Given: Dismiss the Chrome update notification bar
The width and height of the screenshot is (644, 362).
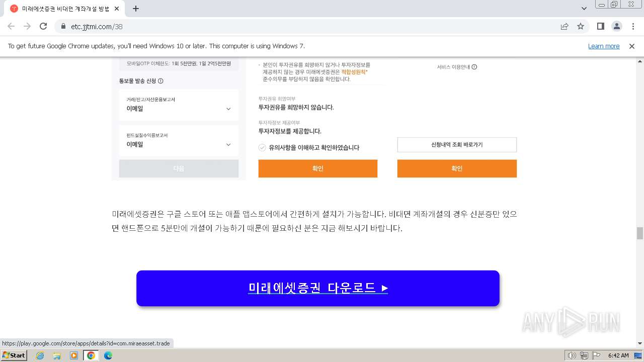Looking at the screenshot, I should 632,46.
